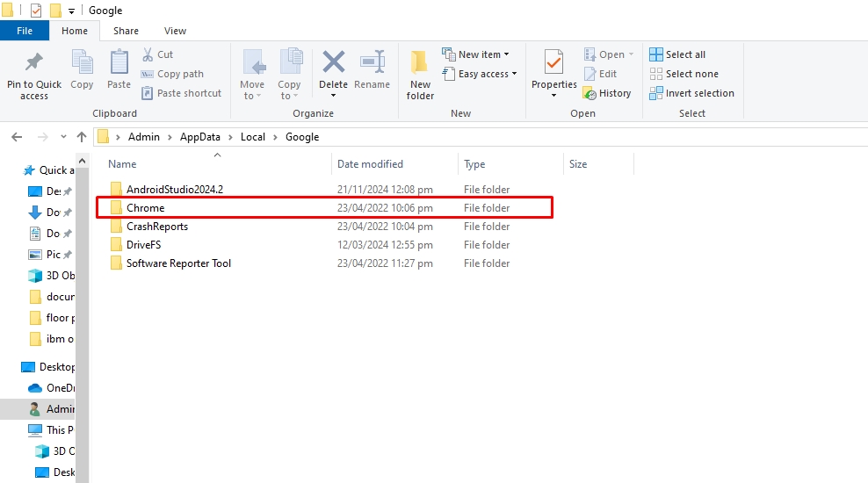Open the New item dropdown

click(475, 54)
